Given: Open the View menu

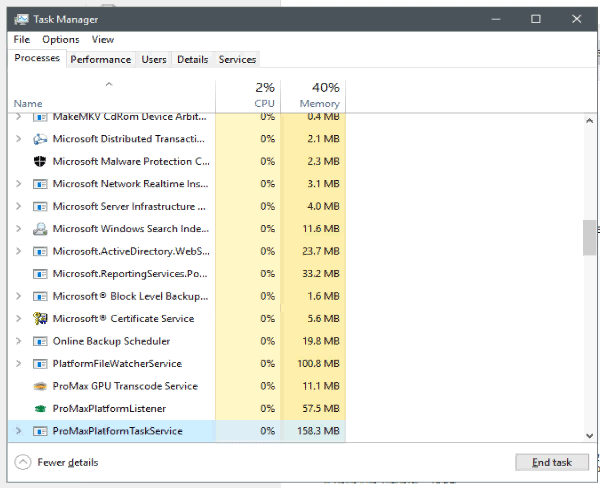Looking at the screenshot, I should [x=103, y=39].
